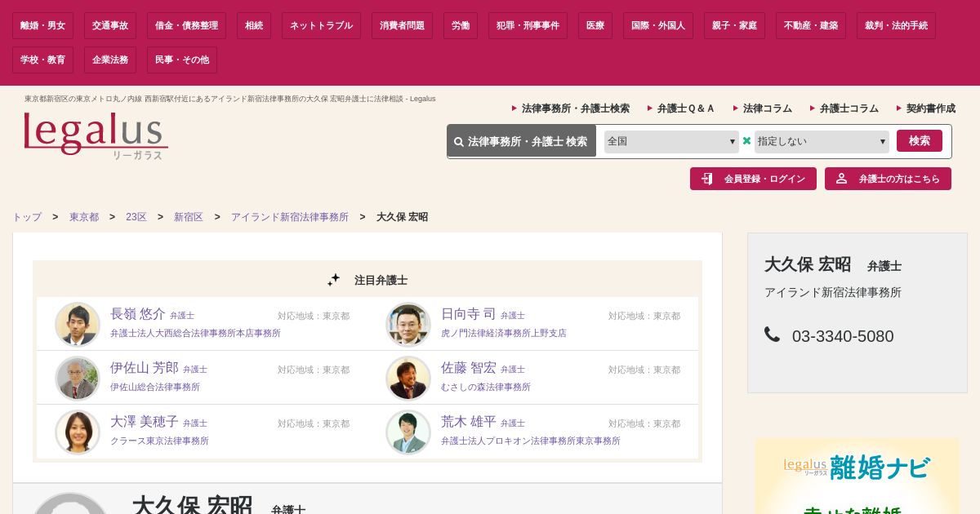This screenshot has height=514, width=980.
Task: Expand the 全国 region dropdown
Action: tap(671, 141)
